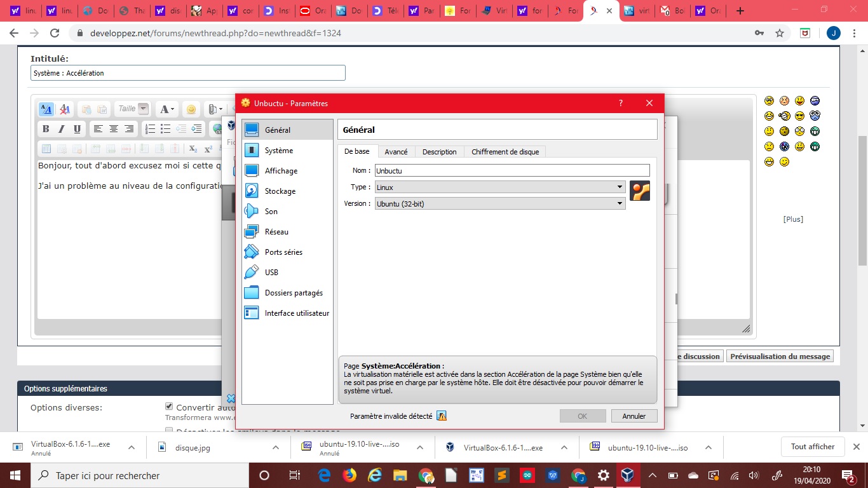Bookmark this page with the star icon

780,33
